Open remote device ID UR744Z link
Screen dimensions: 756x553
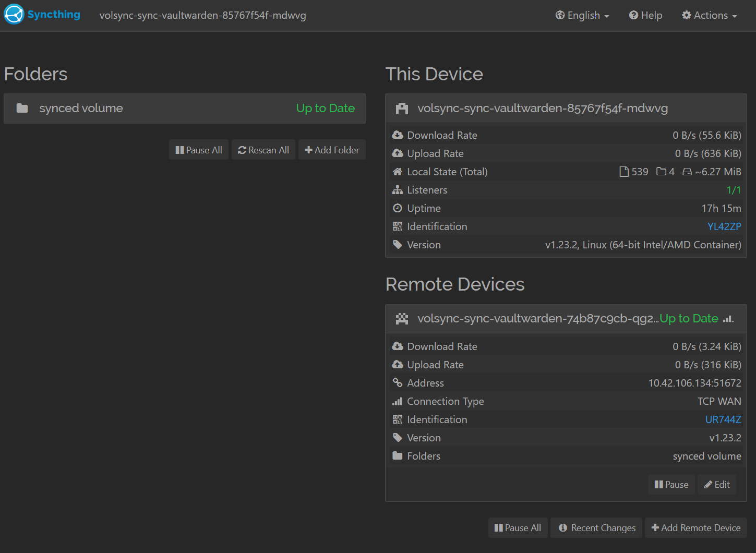723,419
